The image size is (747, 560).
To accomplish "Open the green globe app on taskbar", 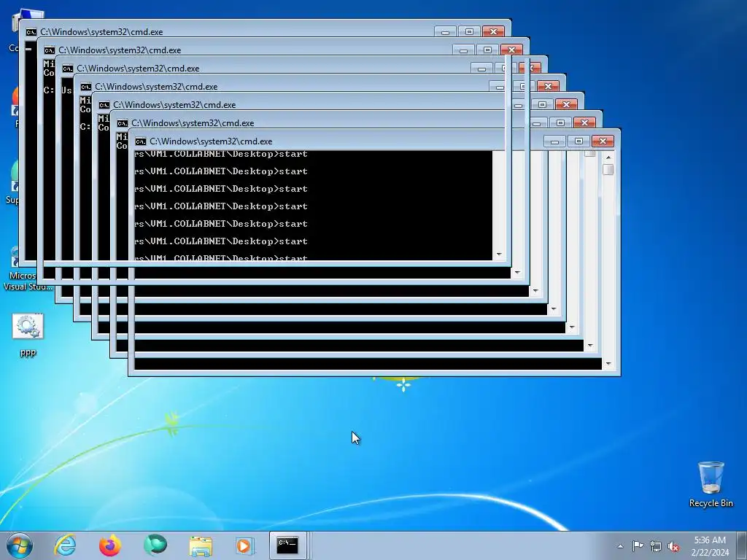I will point(155,545).
